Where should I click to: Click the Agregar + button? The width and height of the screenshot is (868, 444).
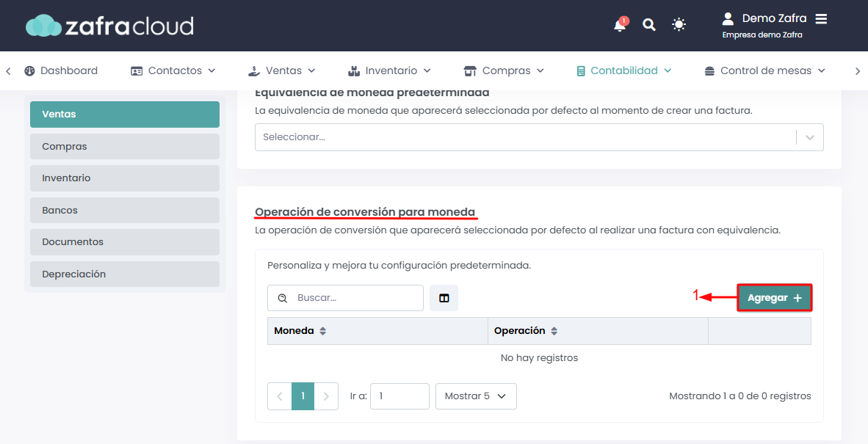(775, 298)
